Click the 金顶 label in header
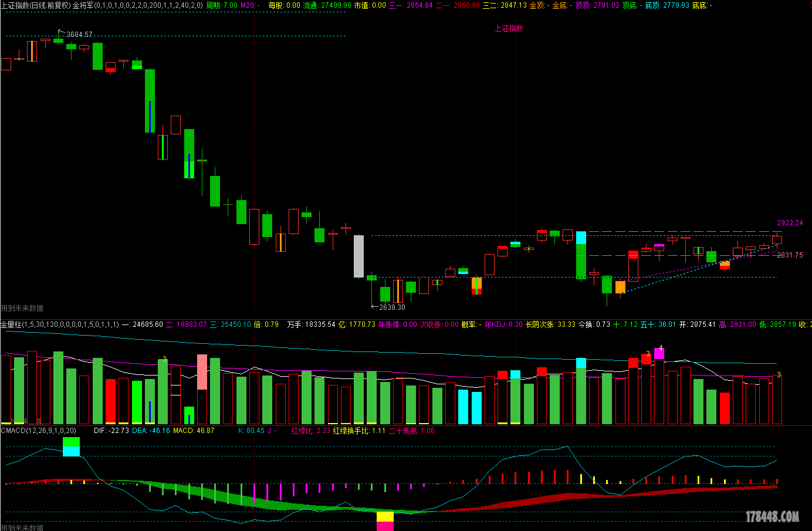This screenshot has height=531, width=812. point(539,5)
